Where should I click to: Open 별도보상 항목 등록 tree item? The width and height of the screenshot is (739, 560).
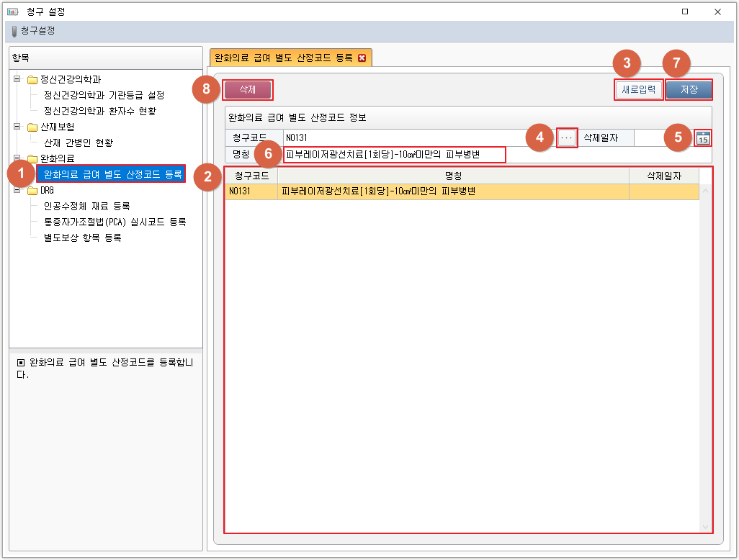pos(82,238)
